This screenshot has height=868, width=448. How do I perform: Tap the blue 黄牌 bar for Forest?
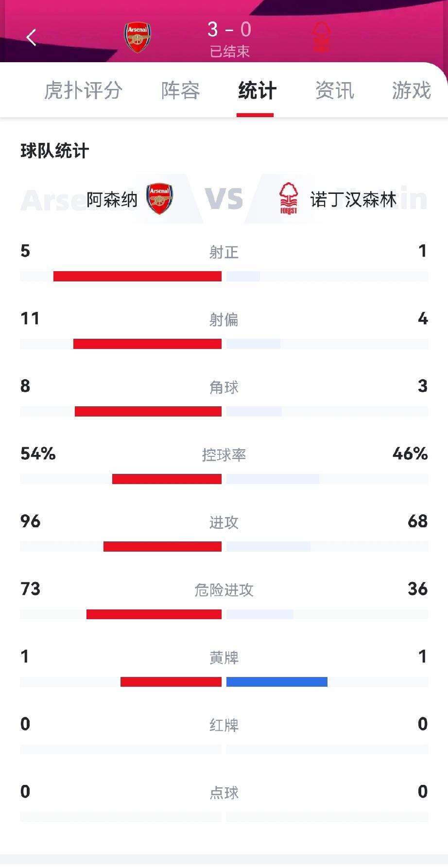[x=277, y=682]
